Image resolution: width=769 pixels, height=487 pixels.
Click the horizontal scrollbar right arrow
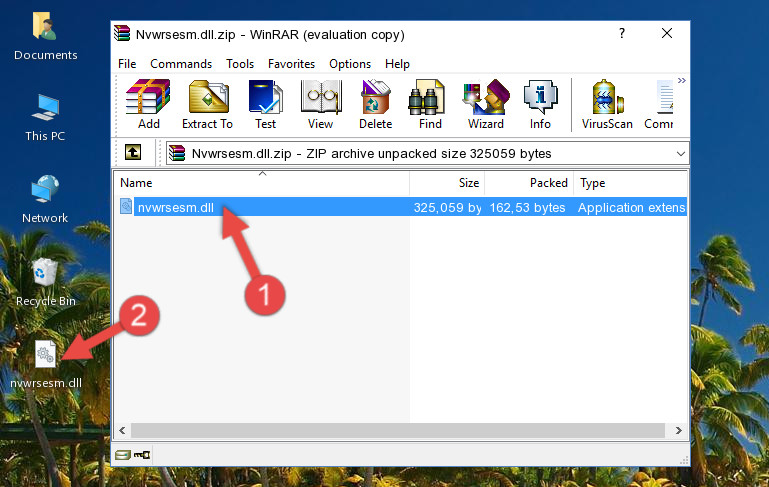(678, 431)
